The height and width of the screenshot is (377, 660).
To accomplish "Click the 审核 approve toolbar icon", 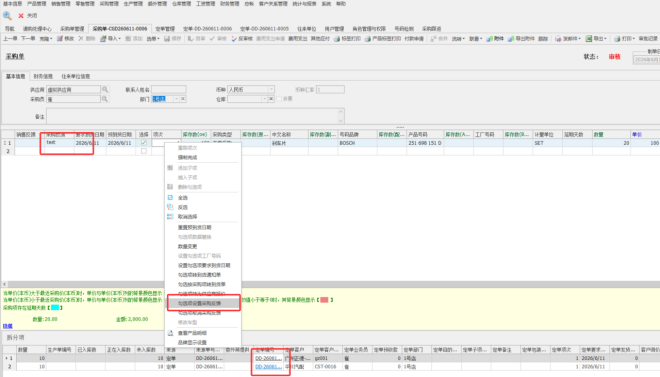I will click(x=212, y=38).
